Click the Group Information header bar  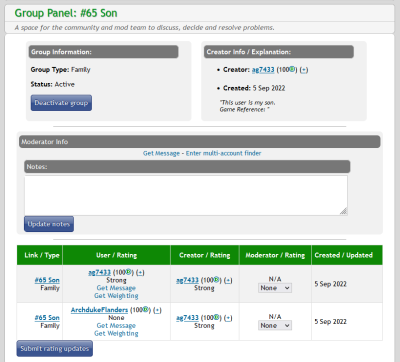point(103,52)
